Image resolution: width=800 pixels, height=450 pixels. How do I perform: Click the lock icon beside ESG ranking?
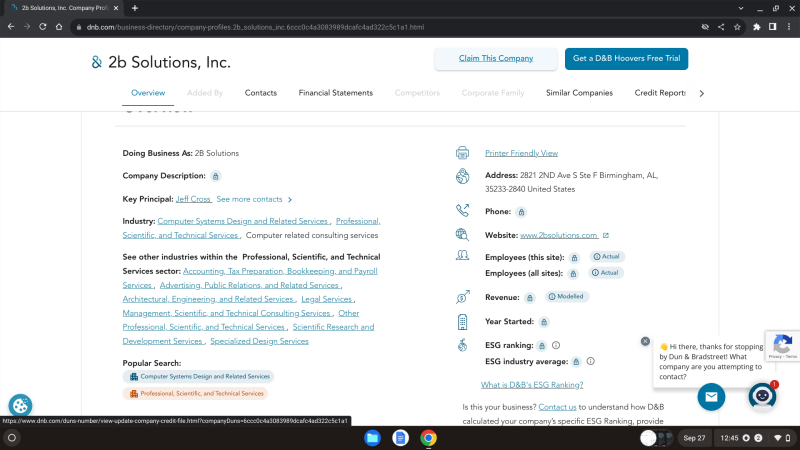click(x=542, y=346)
